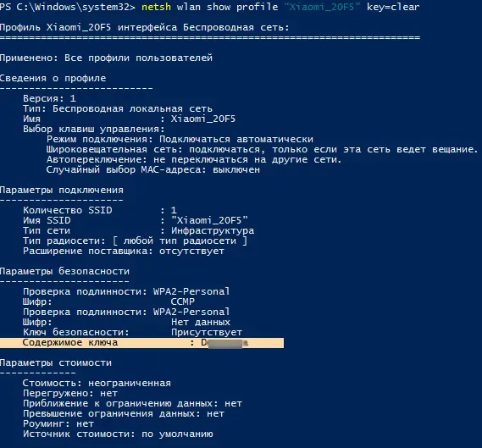Click the line 'Перегружено: нет'
The height and width of the screenshot is (448, 482).
70,393
